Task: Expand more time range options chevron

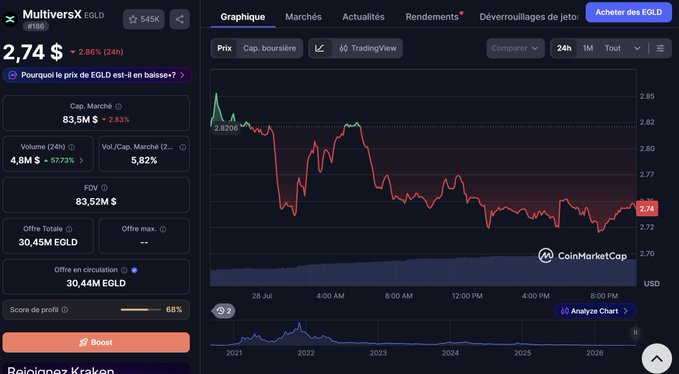Action: coord(637,48)
